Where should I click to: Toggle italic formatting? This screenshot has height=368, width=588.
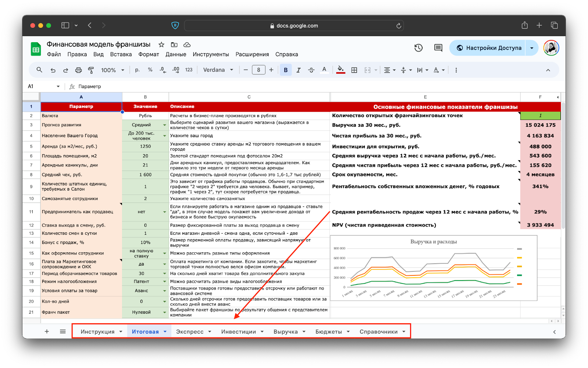298,70
